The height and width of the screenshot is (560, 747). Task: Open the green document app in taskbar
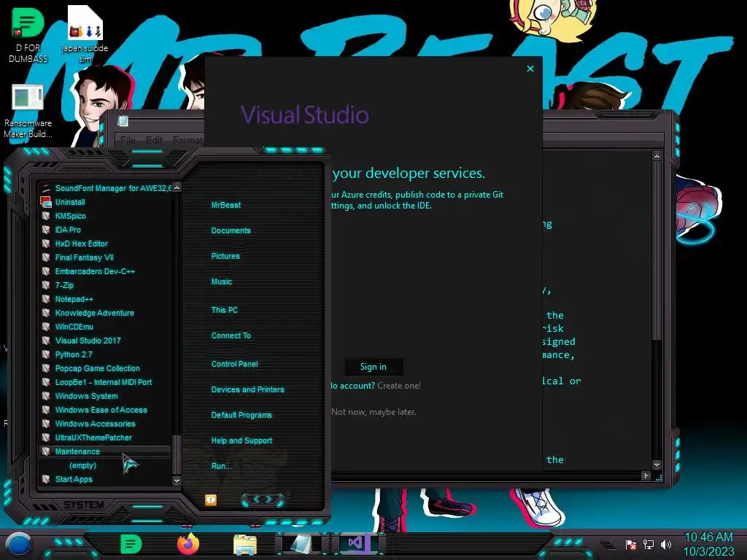point(131,544)
